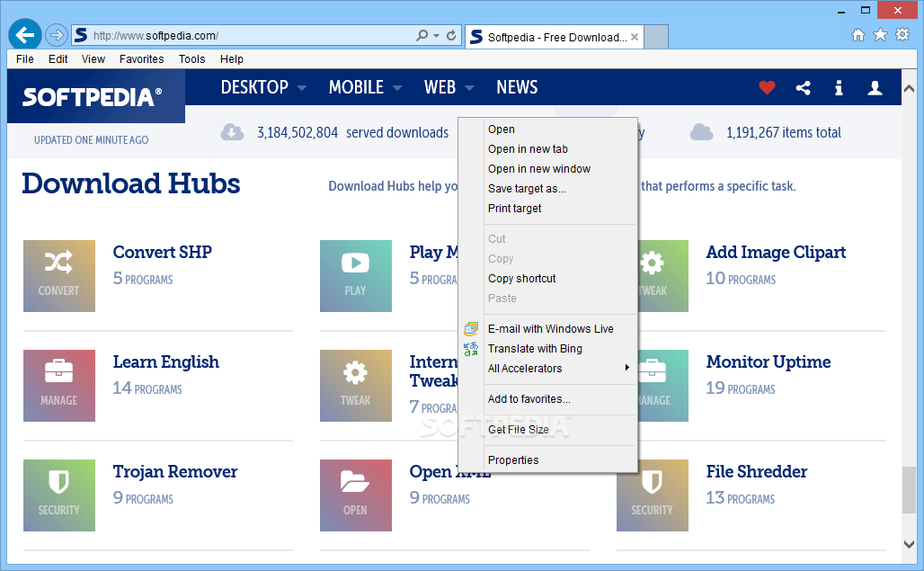Open the File menu

point(25,59)
